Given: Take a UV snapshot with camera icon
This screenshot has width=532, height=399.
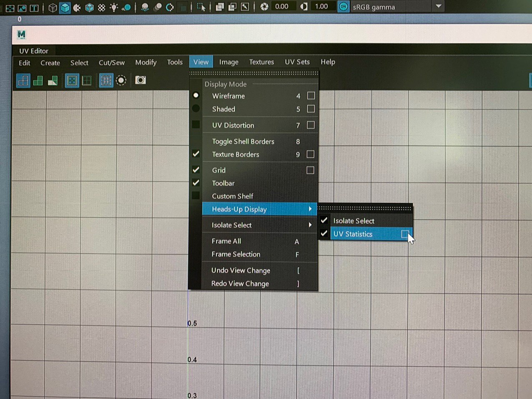Looking at the screenshot, I should tap(141, 80).
